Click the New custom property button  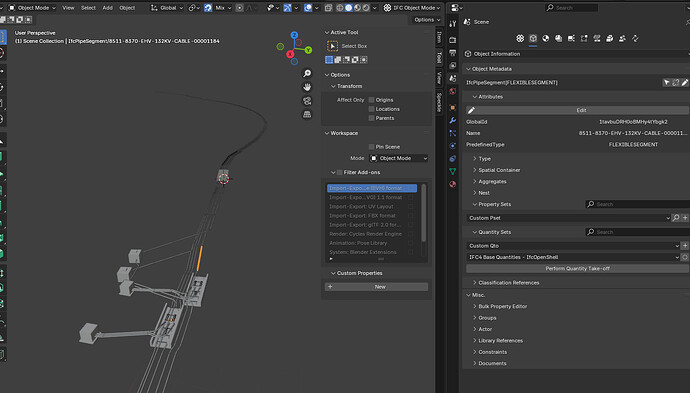(x=376, y=286)
